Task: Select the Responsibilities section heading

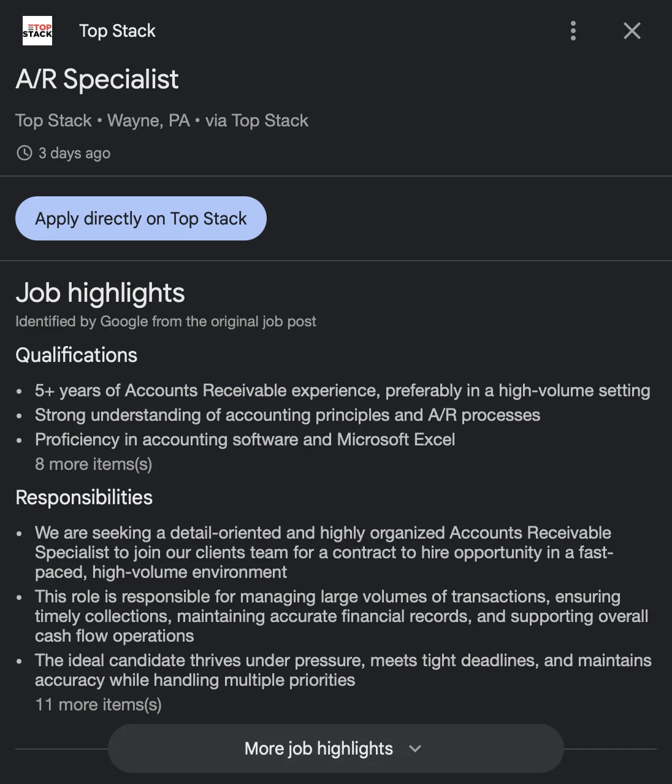Action: coord(84,497)
